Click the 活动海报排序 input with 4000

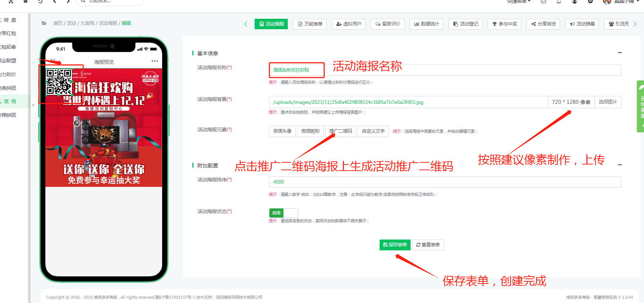[x=445, y=182]
